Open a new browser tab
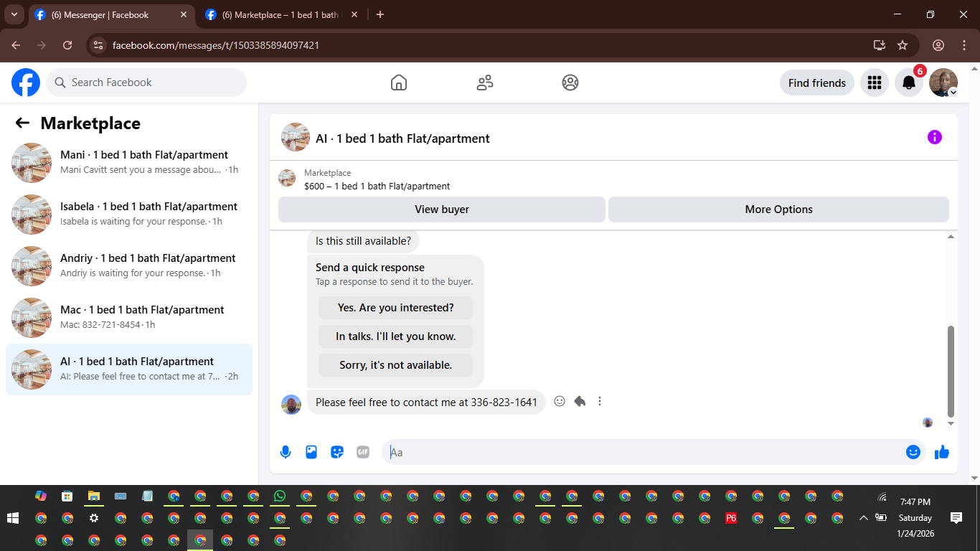 (380, 14)
